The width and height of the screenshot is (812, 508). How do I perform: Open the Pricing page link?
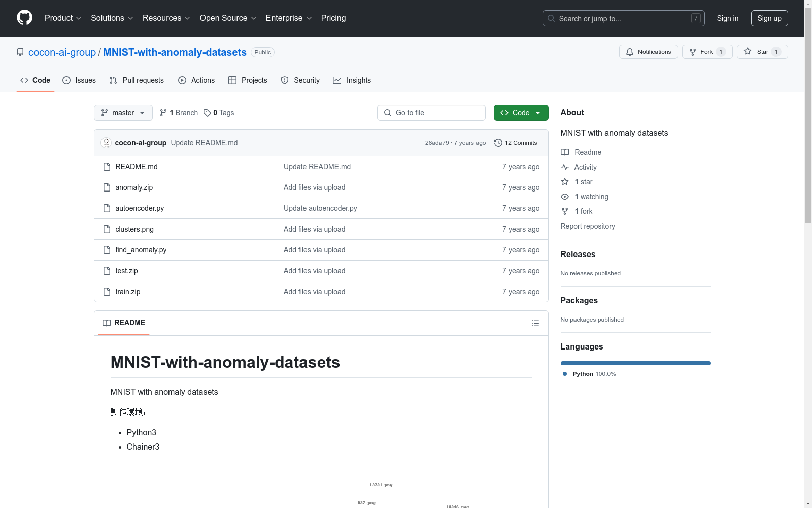click(x=333, y=18)
